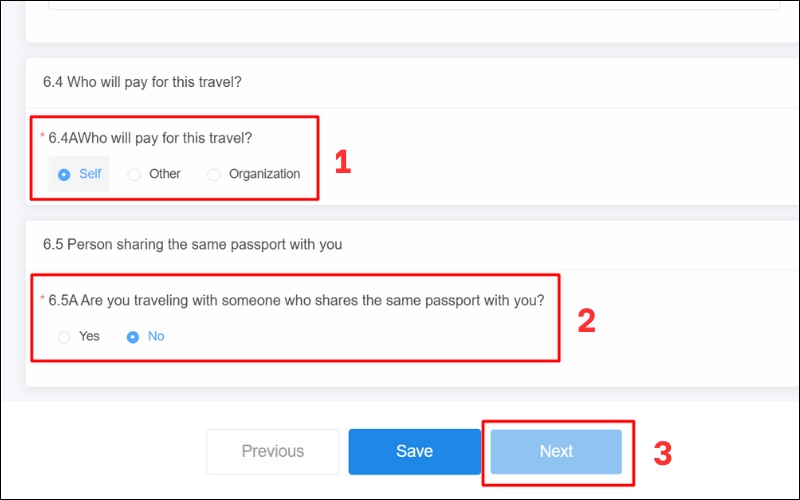The image size is (800, 500).
Task: Select the Self radio button
Action: tap(65, 174)
